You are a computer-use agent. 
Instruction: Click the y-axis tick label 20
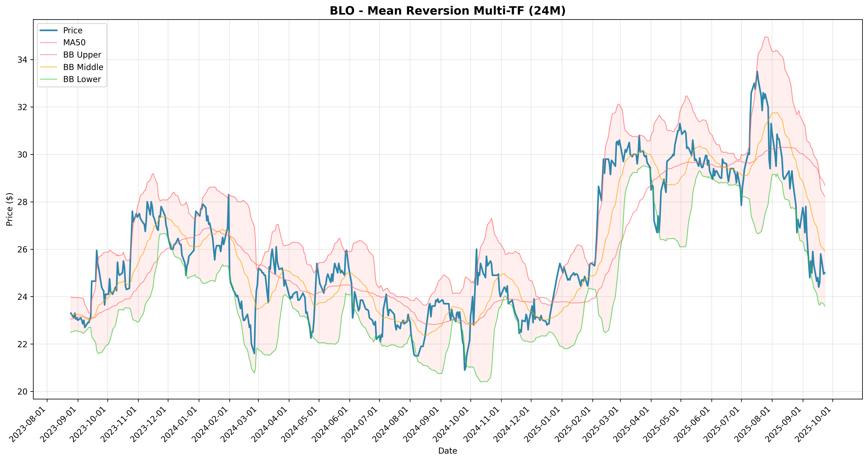click(x=22, y=392)
